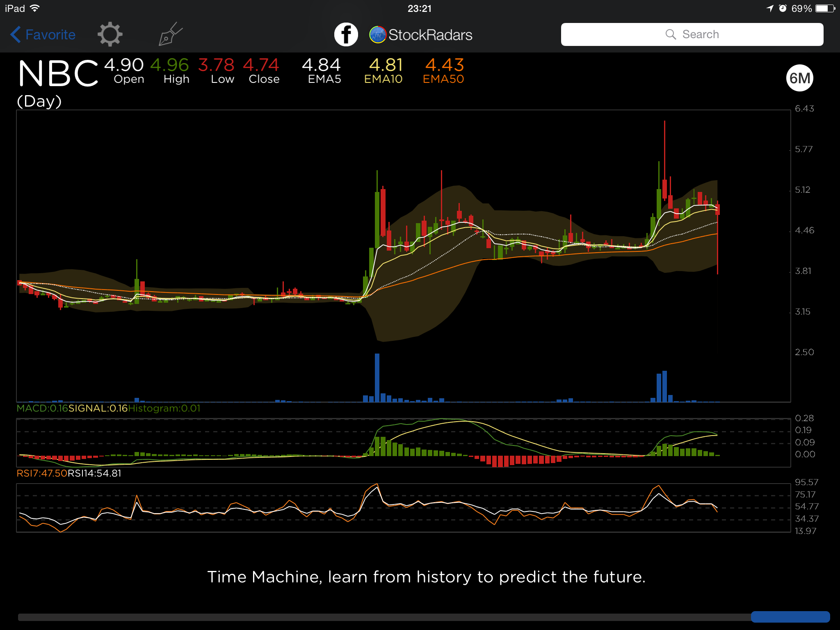Tap the tall blue volume bar

coord(377,377)
